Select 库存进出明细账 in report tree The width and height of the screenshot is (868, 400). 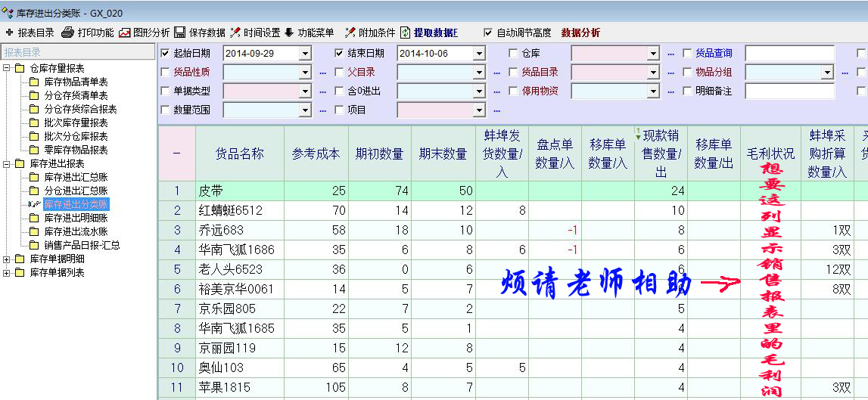(76, 219)
